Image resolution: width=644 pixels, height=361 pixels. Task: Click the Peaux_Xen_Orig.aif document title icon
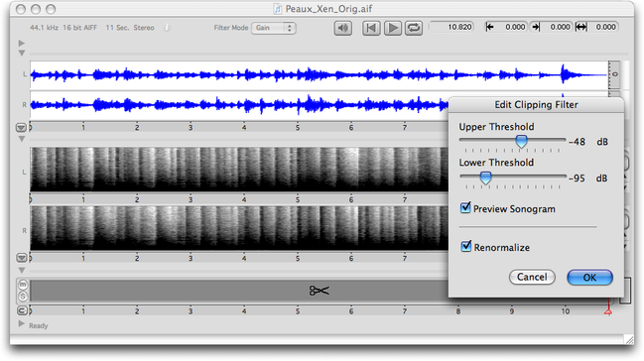278,9
